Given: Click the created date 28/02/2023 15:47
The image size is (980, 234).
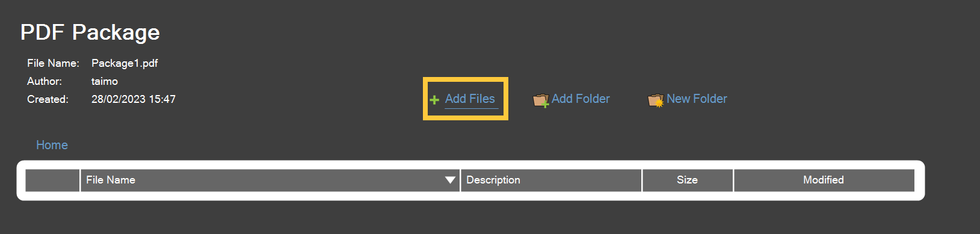Looking at the screenshot, I should 134,99.
